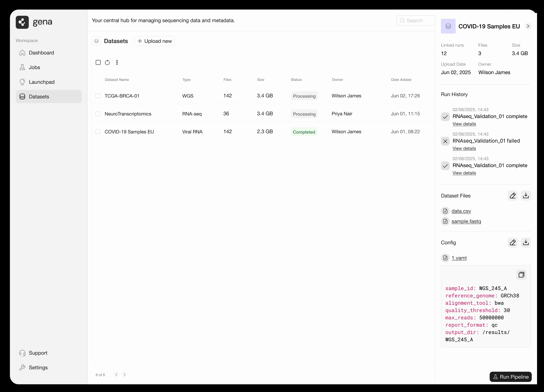Viewport: 544px width, 392px height.
Task: Open the Launchpad from sidebar
Action: click(42, 82)
